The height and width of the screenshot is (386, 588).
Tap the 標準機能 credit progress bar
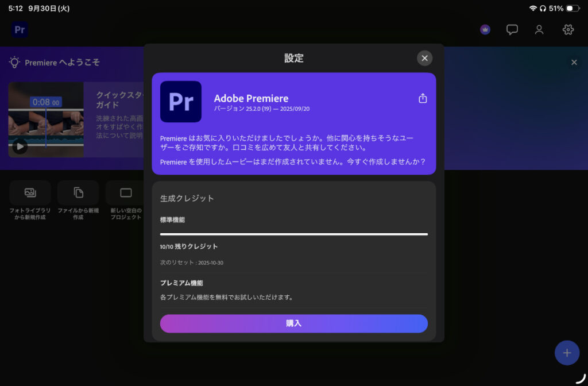tap(293, 234)
